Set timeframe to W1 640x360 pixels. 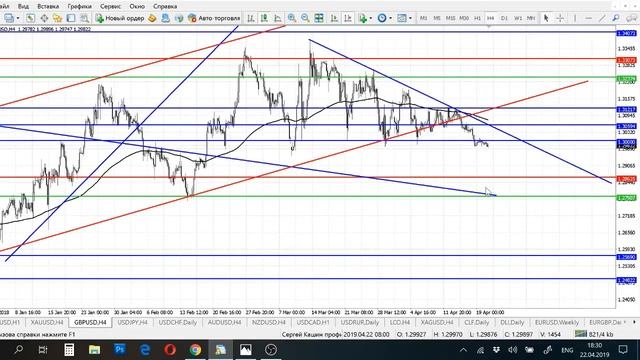(518, 18)
